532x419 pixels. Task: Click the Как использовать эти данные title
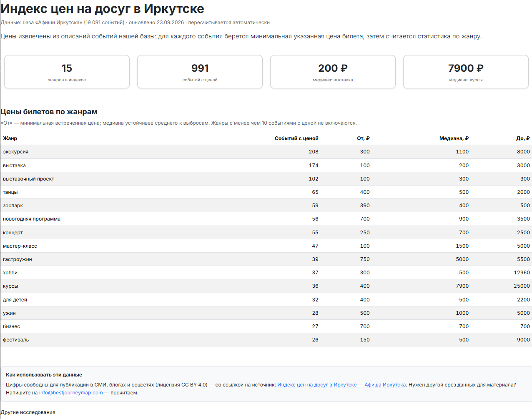(44, 375)
